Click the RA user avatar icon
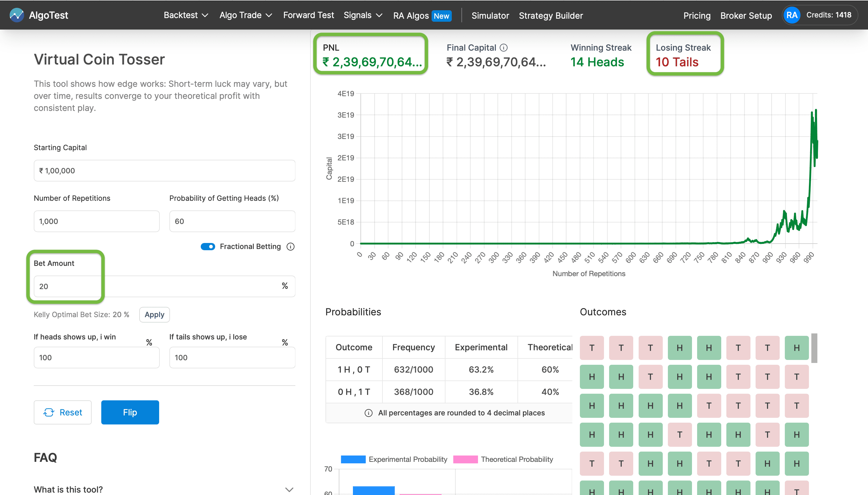Viewport: 868px width, 495px height. [x=791, y=15]
